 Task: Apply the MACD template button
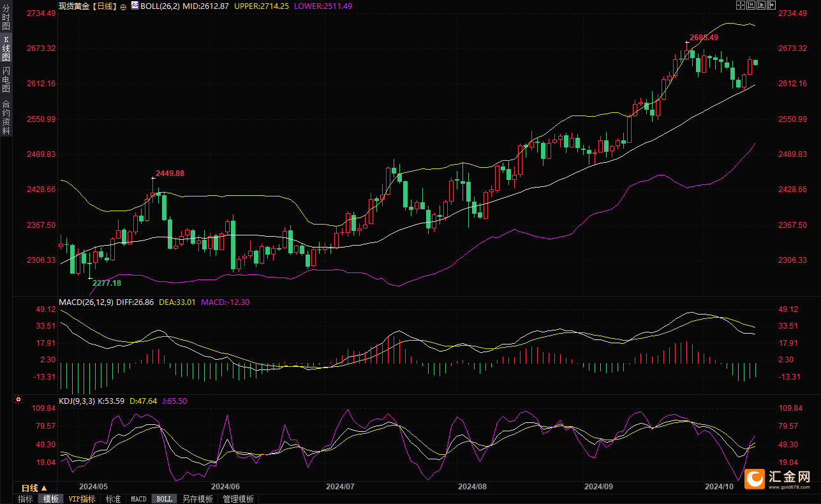click(138, 499)
